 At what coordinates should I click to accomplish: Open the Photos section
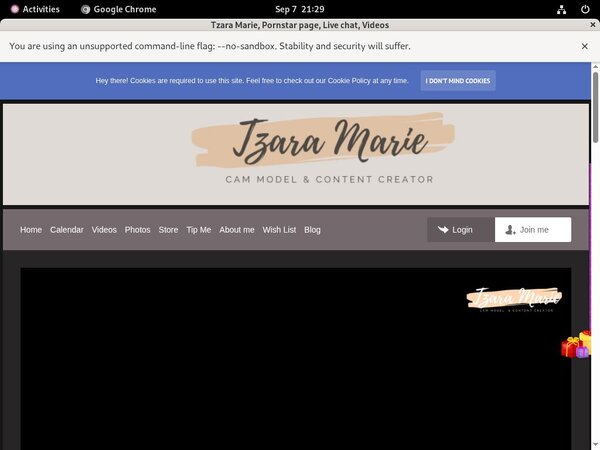(x=137, y=230)
